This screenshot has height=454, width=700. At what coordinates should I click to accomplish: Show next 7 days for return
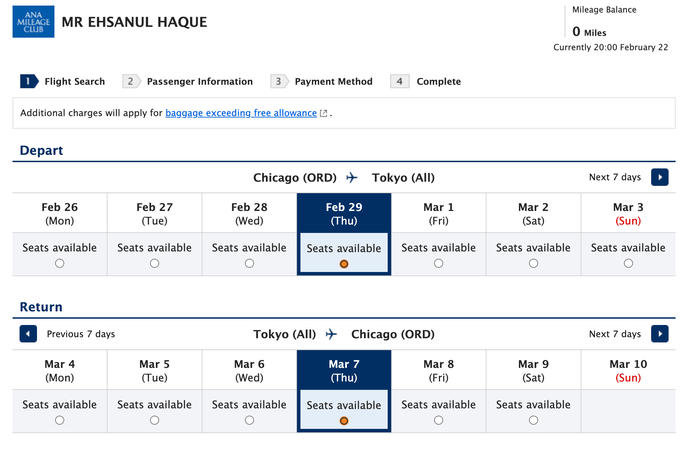click(x=659, y=334)
